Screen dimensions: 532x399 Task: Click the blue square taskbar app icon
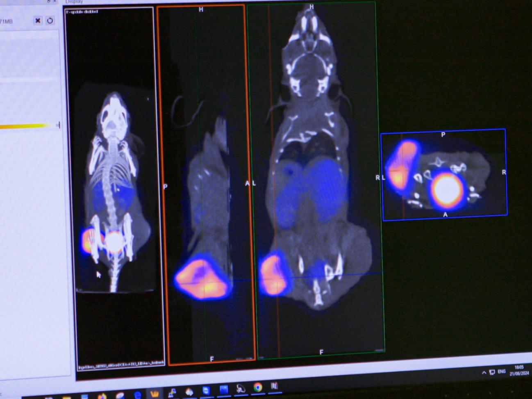(x=224, y=390)
